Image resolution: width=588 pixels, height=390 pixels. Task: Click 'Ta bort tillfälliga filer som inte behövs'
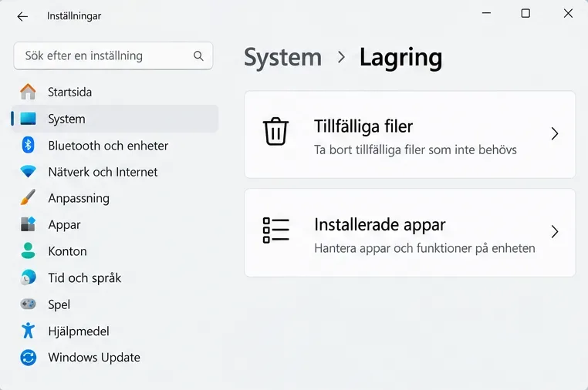(415, 150)
